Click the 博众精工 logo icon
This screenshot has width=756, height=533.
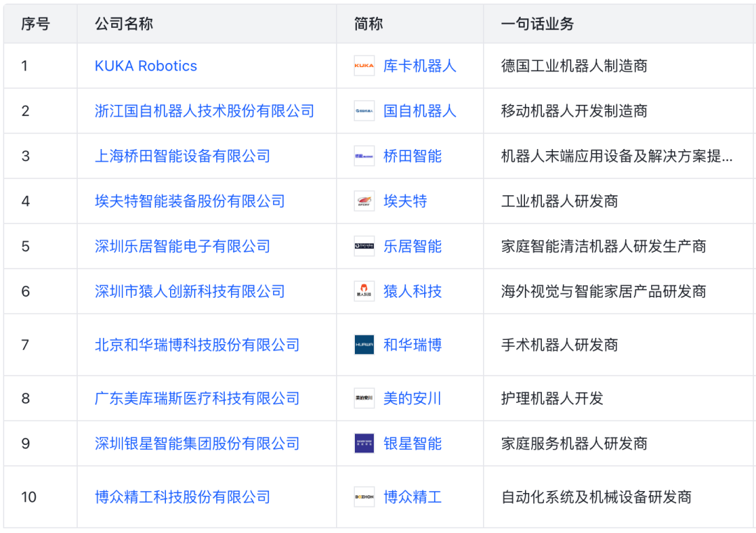pos(364,497)
